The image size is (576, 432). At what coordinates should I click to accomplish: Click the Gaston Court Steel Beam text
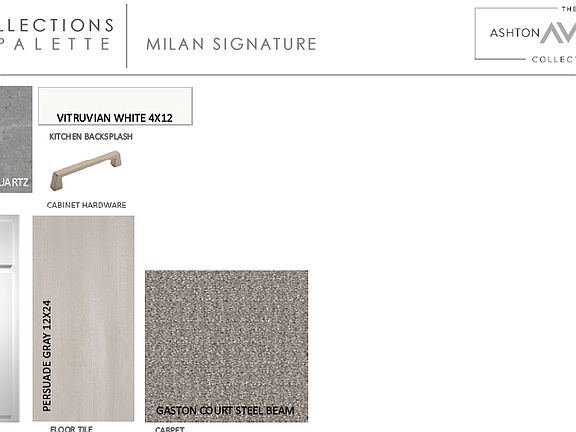(x=225, y=410)
